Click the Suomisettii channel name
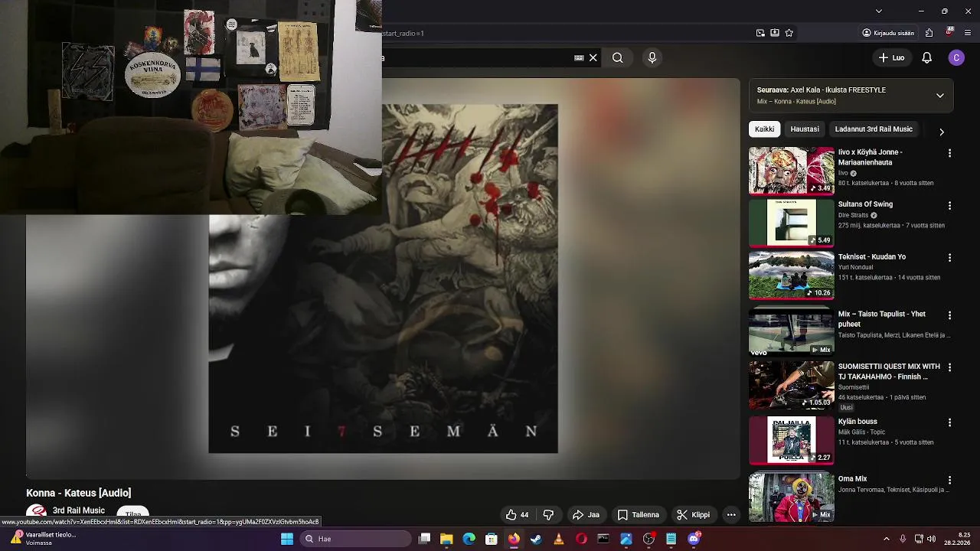This screenshot has width=980, height=551. coord(854,387)
